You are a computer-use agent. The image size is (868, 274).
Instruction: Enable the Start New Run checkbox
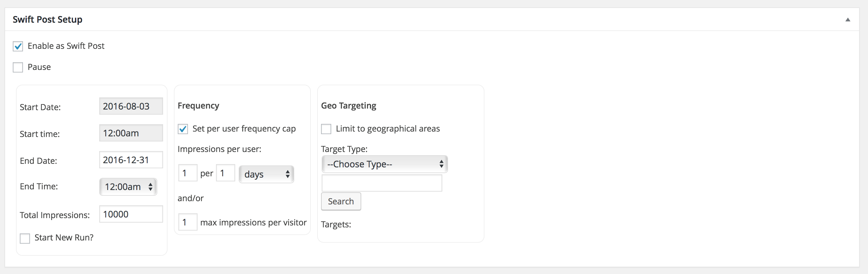point(25,238)
